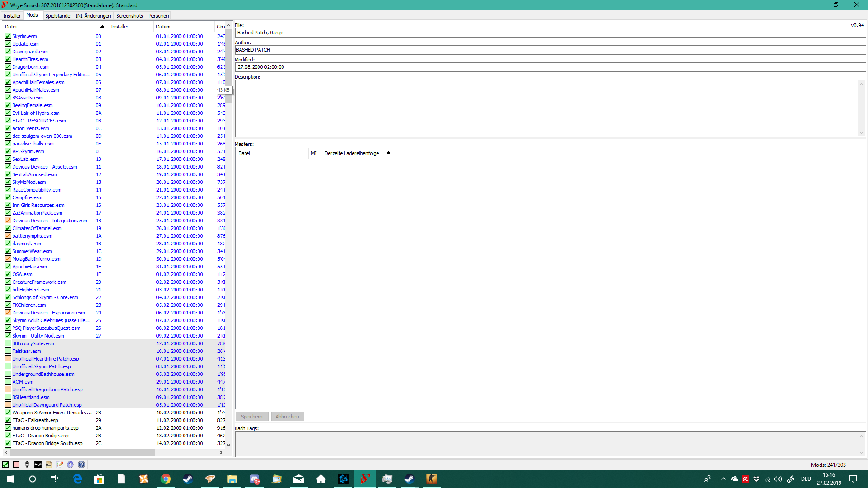Open the Windows Start menu
Image resolution: width=868 pixels, height=488 pixels.
click(x=11, y=479)
